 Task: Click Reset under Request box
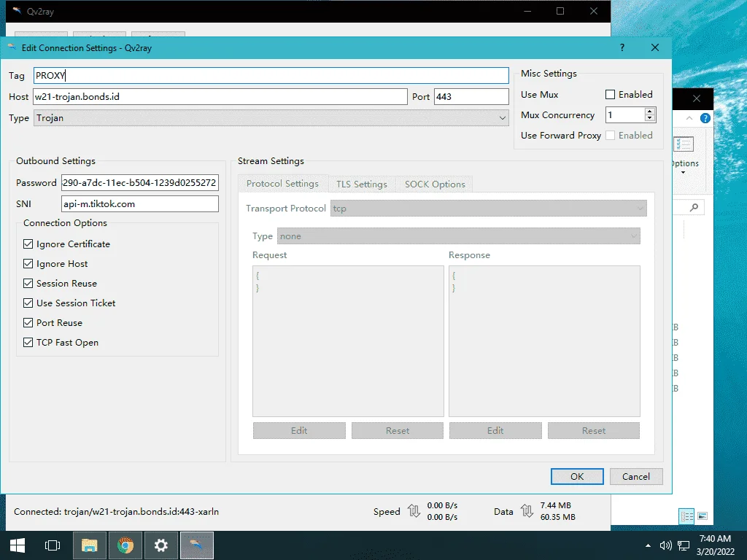pyautogui.click(x=398, y=430)
